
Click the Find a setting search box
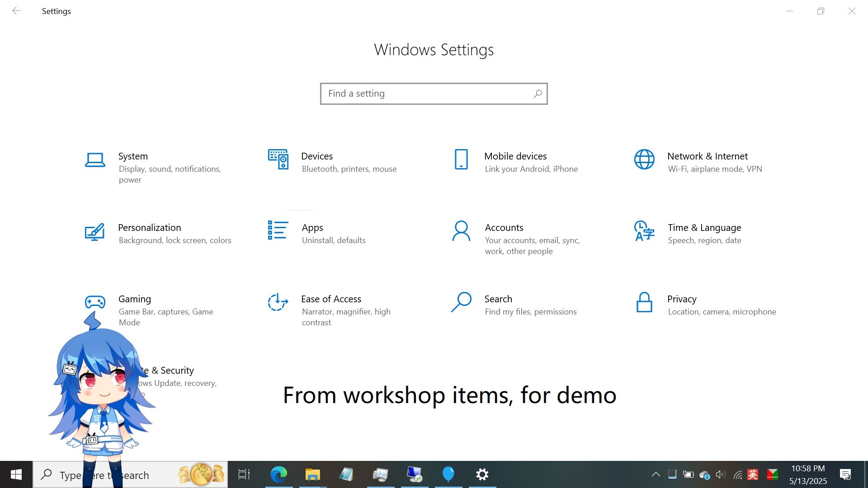(x=434, y=94)
